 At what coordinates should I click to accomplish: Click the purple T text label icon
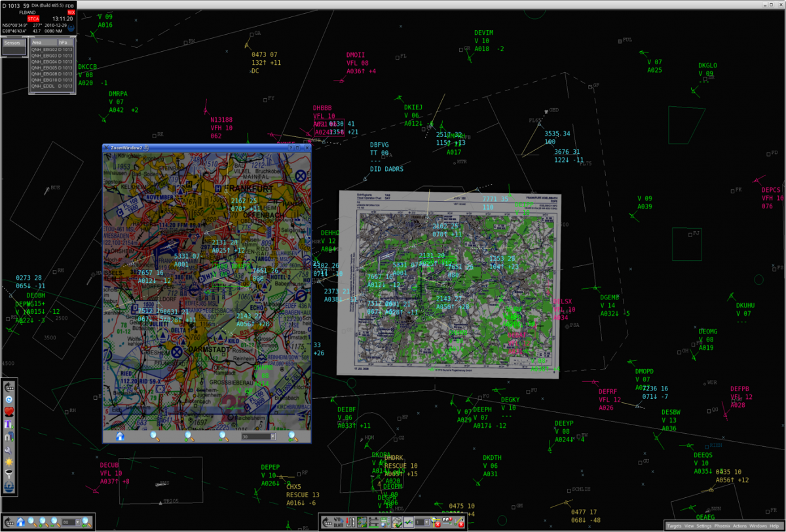click(9, 425)
